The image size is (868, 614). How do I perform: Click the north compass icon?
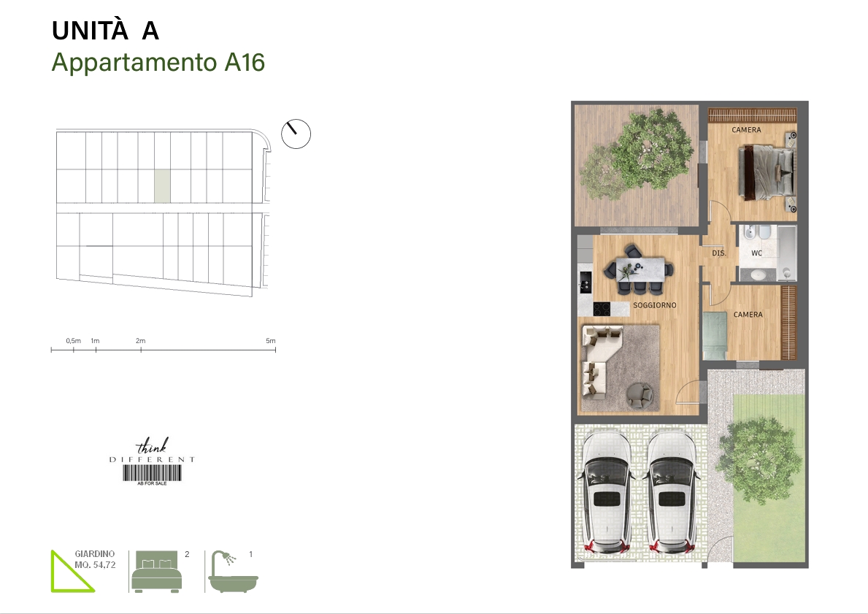click(x=296, y=134)
